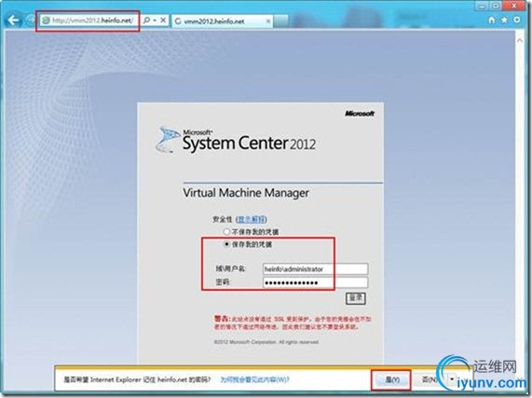The image size is (532, 398).
Task: Click the Virtual Machine Manager heading
Action: click(246, 193)
